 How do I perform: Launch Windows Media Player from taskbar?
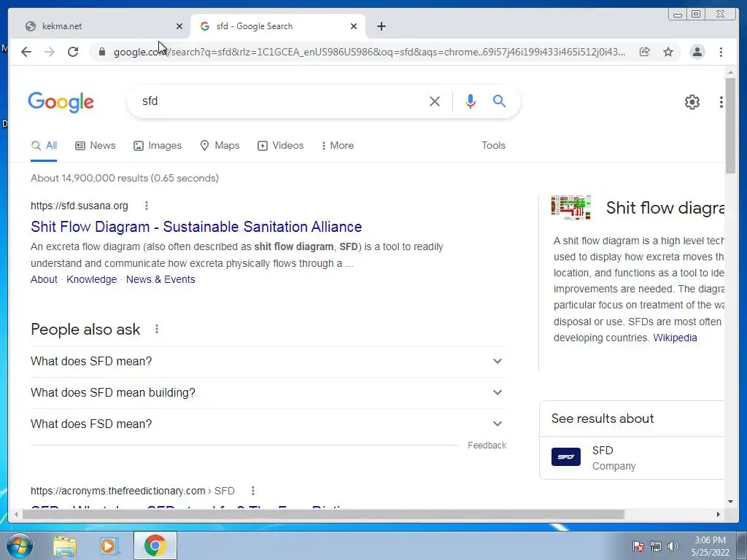pos(109,546)
